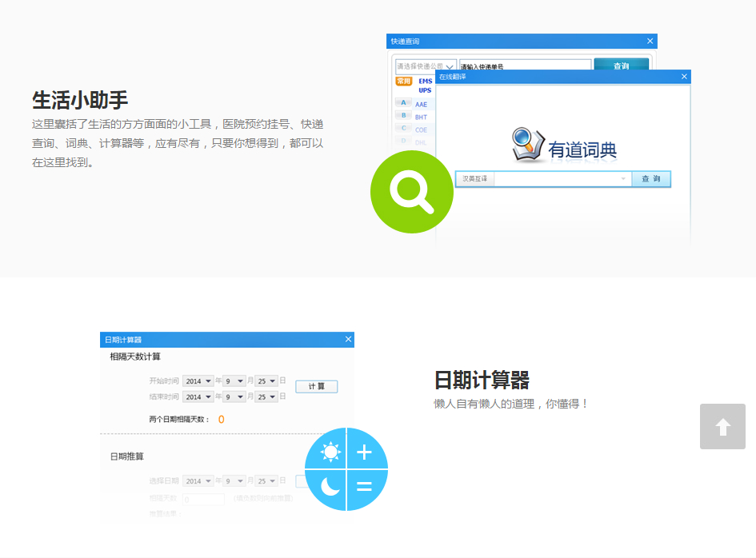Open the start year 2014 dropdown

coord(198,381)
